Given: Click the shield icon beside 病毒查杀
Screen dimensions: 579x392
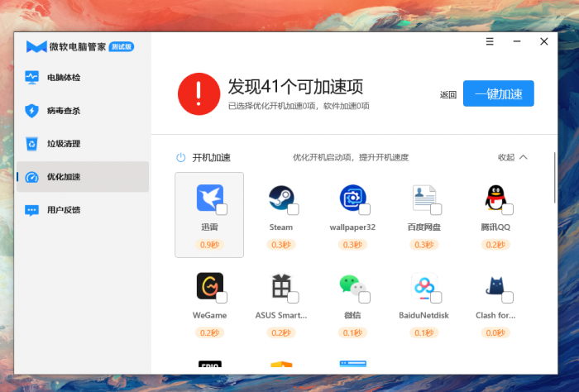Looking at the screenshot, I should pos(31,111).
